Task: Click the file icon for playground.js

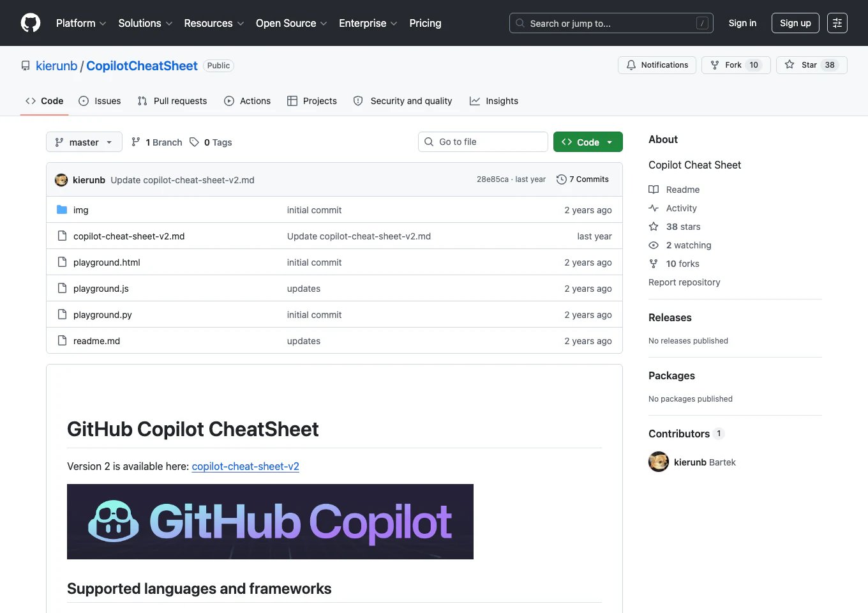Action: 62,288
